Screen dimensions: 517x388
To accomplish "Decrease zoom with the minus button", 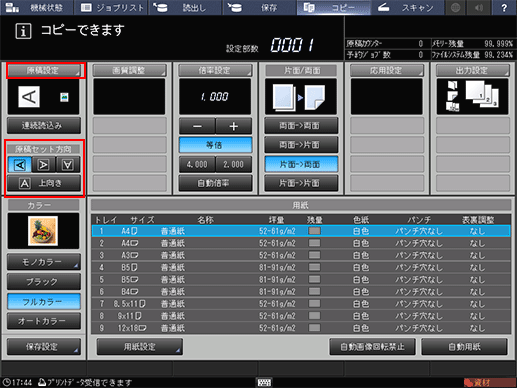I will [x=197, y=126].
